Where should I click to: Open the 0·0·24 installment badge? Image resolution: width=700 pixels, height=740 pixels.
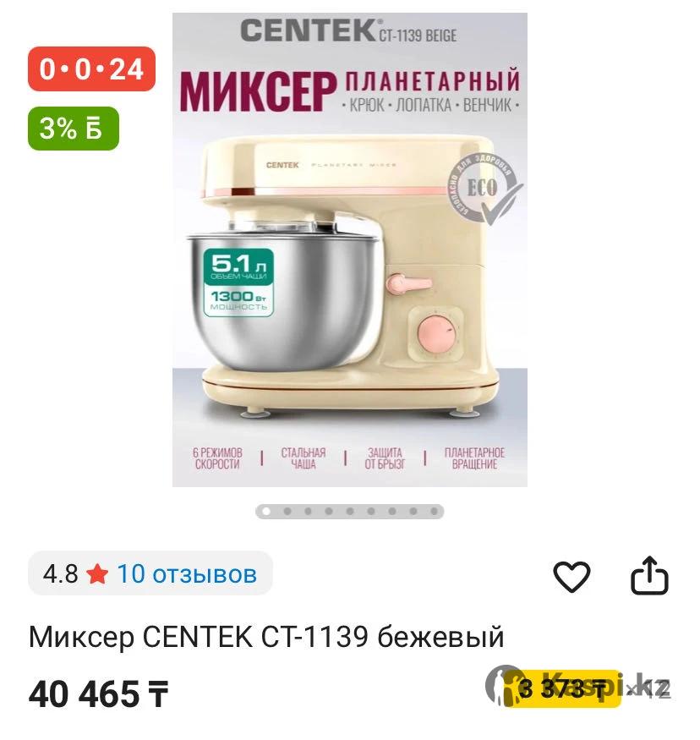coord(91,69)
